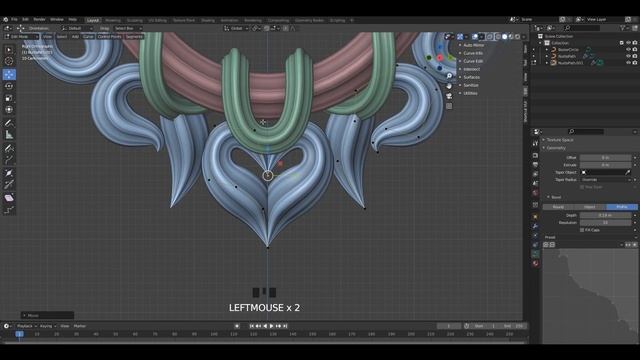
Task: Select the Tilt tool
Action: (x=9, y=185)
